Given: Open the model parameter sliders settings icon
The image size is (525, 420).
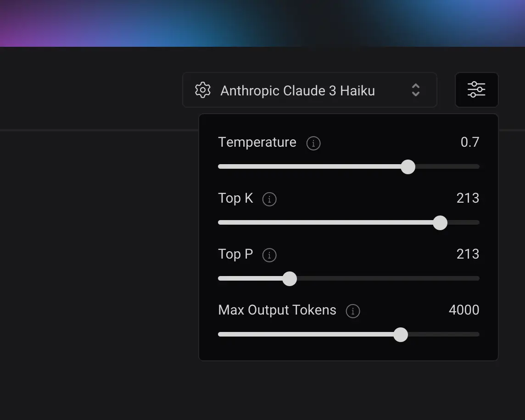Looking at the screenshot, I should coord(476,90).
